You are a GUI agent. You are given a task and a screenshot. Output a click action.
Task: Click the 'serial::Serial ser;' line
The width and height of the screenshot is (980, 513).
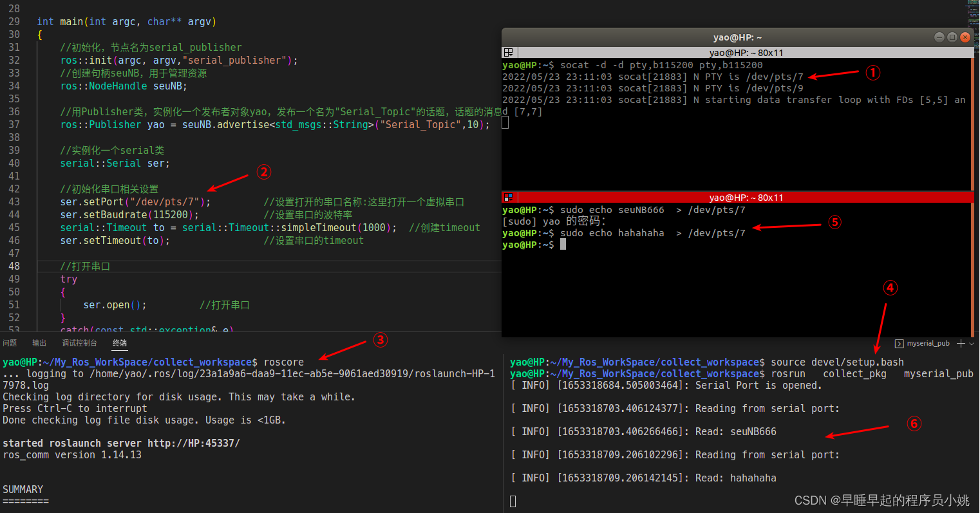(x=115, y=163)
